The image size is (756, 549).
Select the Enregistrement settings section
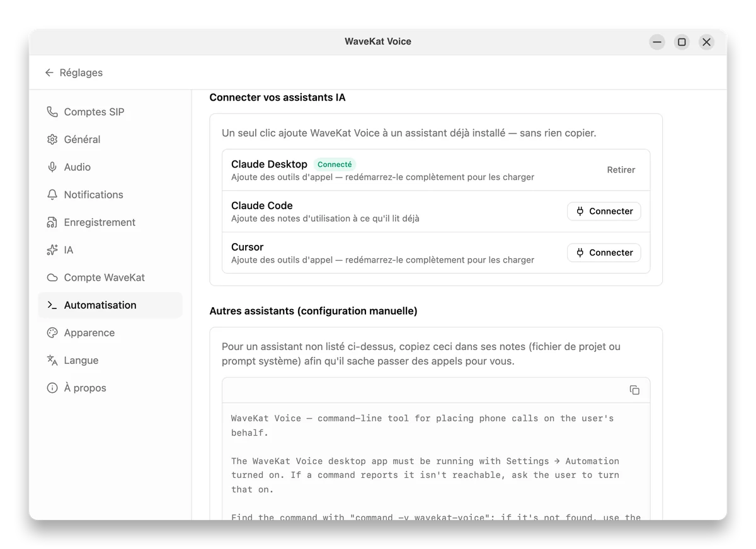click(110, 222)
